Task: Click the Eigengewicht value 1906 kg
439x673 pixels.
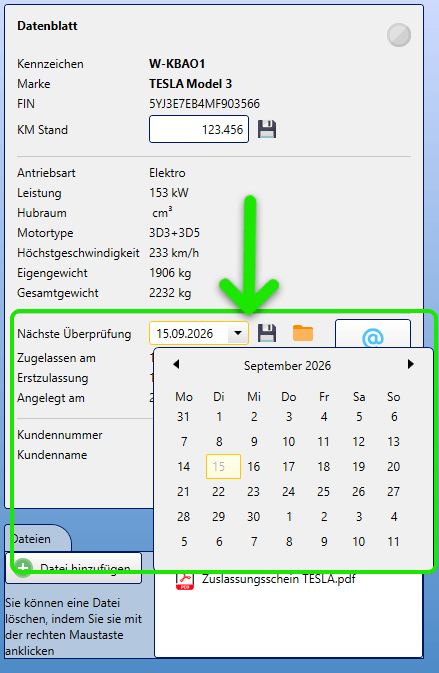Action: click(170, 273)
